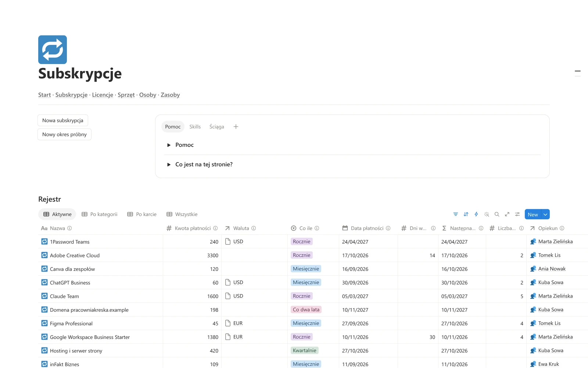Select the Aktywne view tab
Image resolution: width=588 pixels, height=368 pixels.
[x=57, y=214]
